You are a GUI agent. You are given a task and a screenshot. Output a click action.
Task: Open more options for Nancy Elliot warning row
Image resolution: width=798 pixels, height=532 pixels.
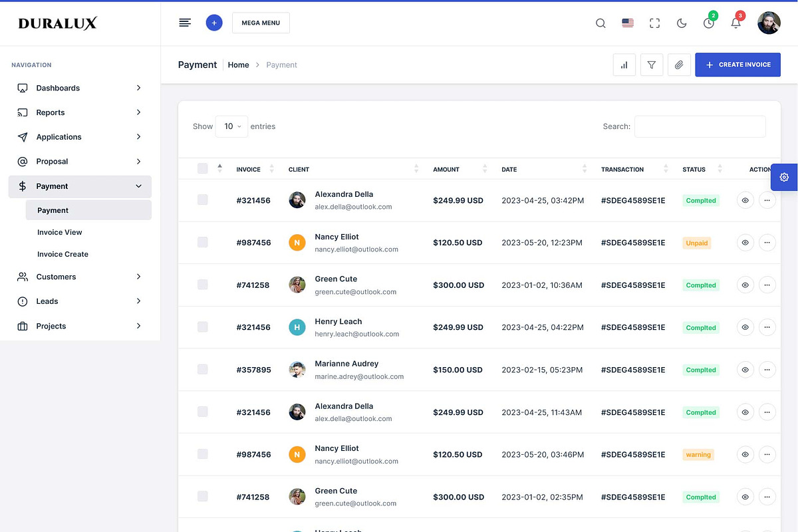coord(767,454)
